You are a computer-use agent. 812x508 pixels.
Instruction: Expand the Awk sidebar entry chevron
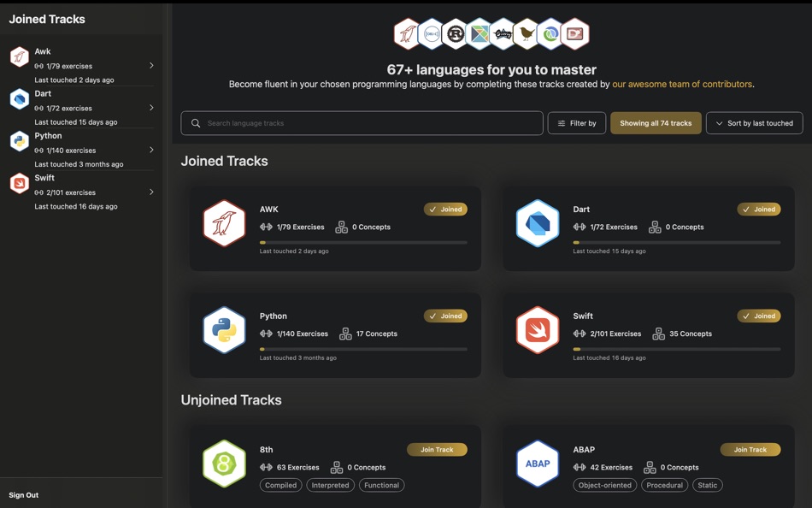pos(151,65)
